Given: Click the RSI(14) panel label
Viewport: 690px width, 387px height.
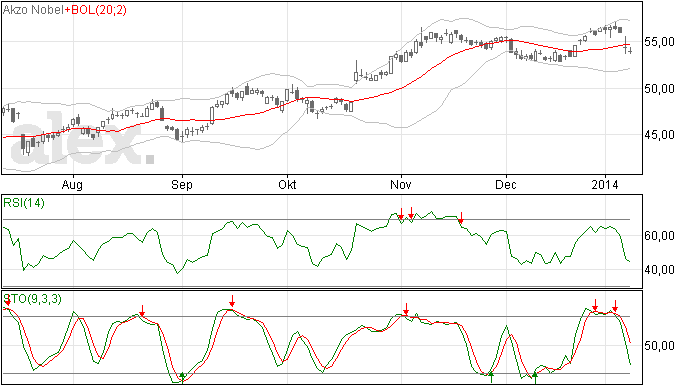Looking at the screenshot, I should click(24, 203).
